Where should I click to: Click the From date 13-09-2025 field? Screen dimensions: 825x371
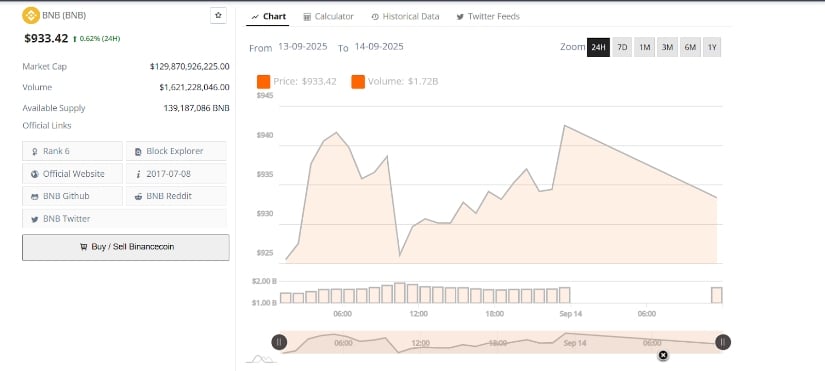[x=303, y=46]
